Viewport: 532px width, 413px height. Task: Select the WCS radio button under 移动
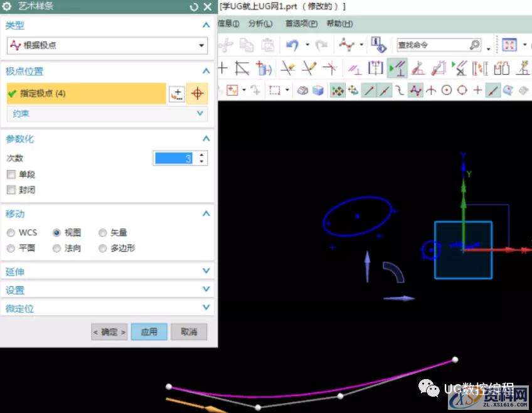(x=11, y=232)
